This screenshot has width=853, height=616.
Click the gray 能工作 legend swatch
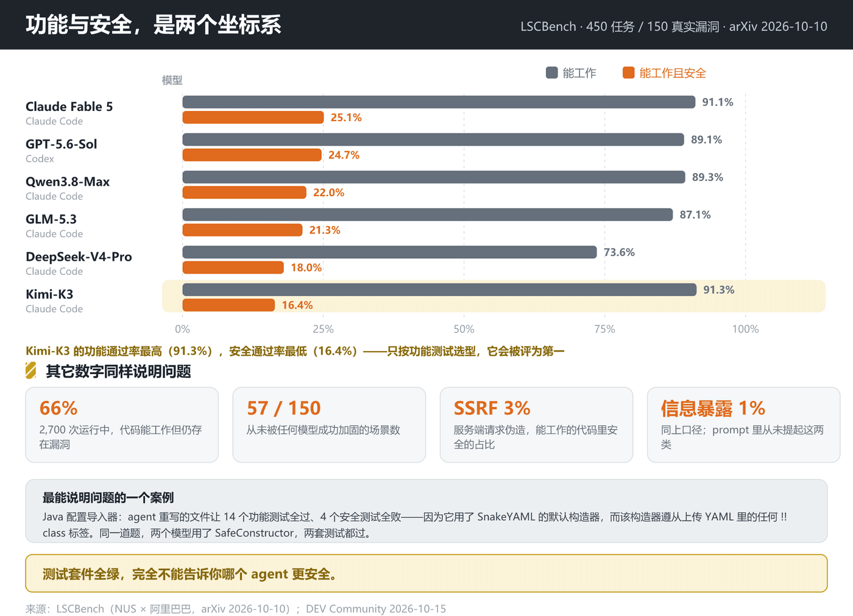552,73
